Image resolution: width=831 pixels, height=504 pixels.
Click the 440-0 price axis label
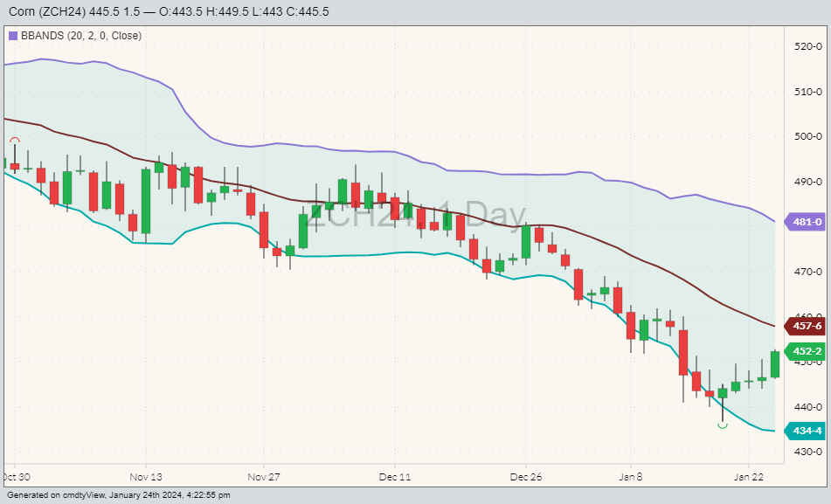tap(808, 407)
